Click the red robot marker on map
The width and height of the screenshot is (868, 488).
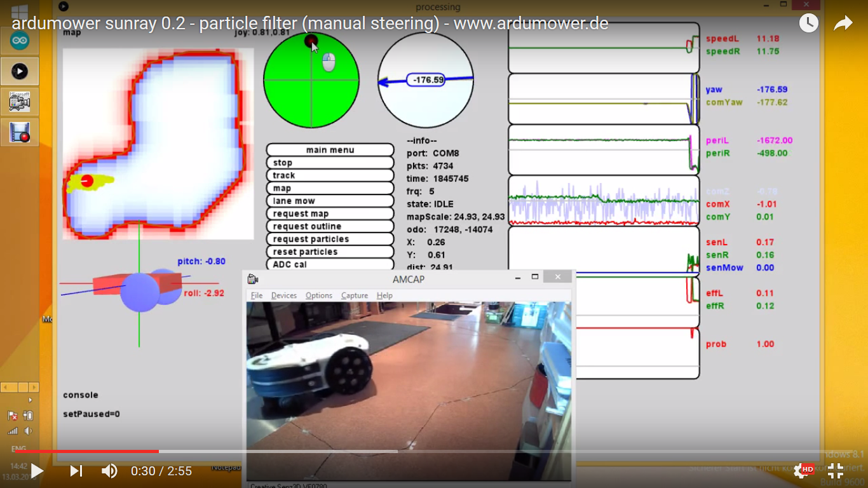pyautogui.click(x=87, y=181)
